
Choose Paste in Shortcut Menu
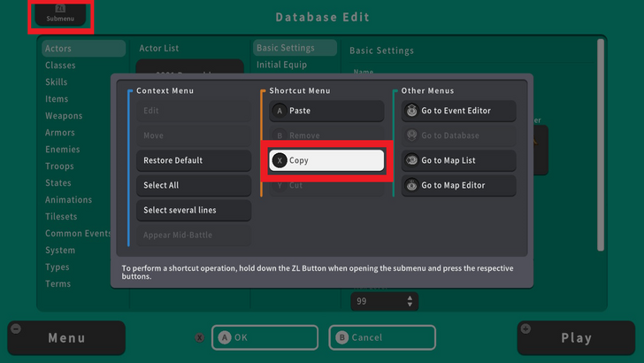pyautogui.click(x=326, y=111)
